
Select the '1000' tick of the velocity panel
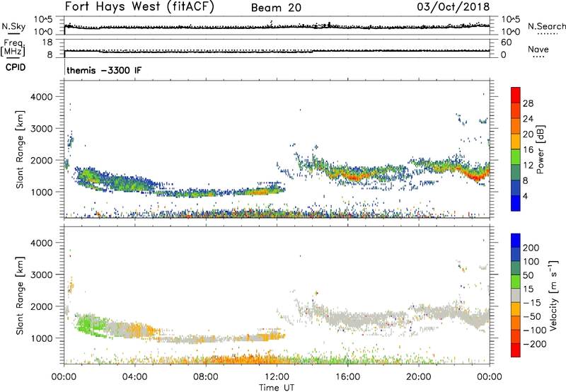pyautogui.click(x=42, y=338)
